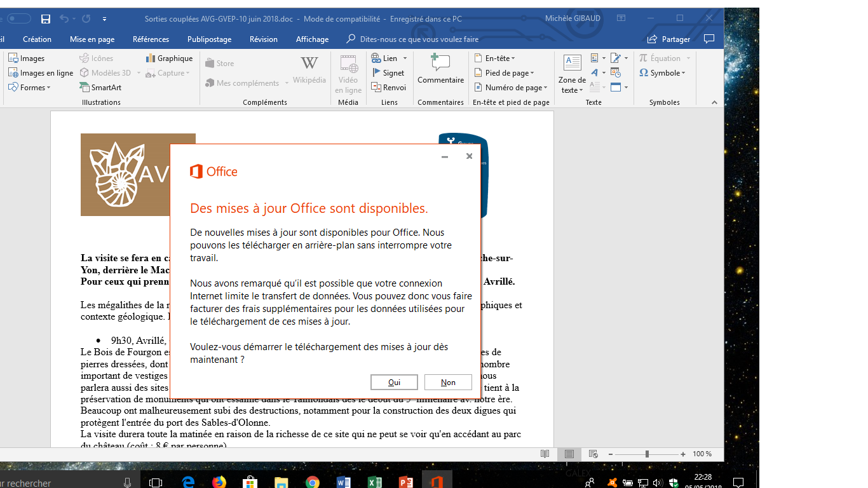Screen dimensions: 868x488
Task: Open the Mise en page tab
Action: click(x=92, y=39)
